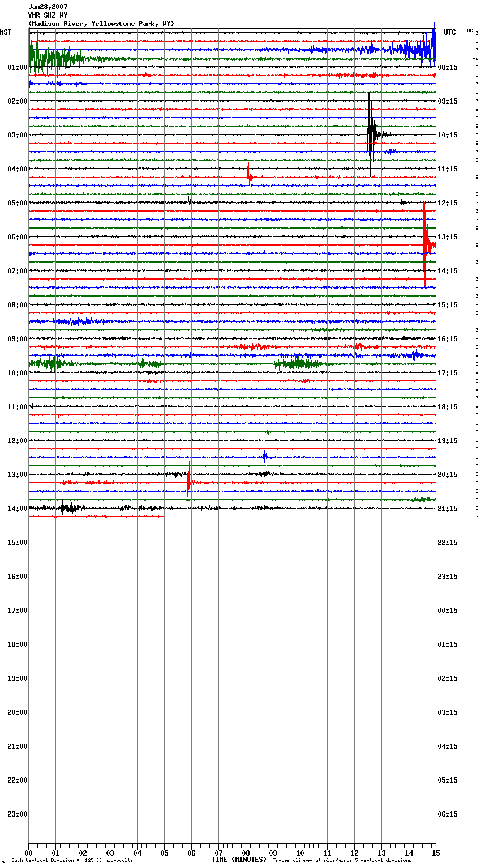Click the 15:15 UTC time label
The width and height of the screenshot is (481, 868).
(x=448, y=305)
